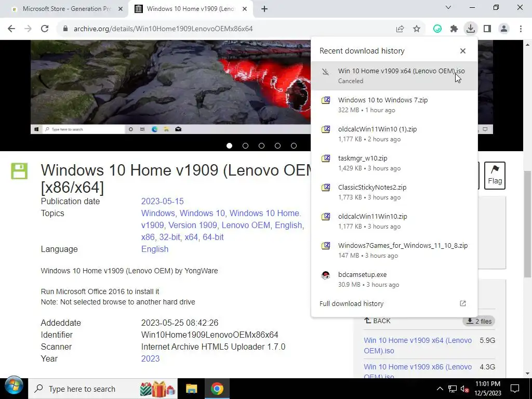
Task: Click the x64 topic link
Action: tap(191, 237)
